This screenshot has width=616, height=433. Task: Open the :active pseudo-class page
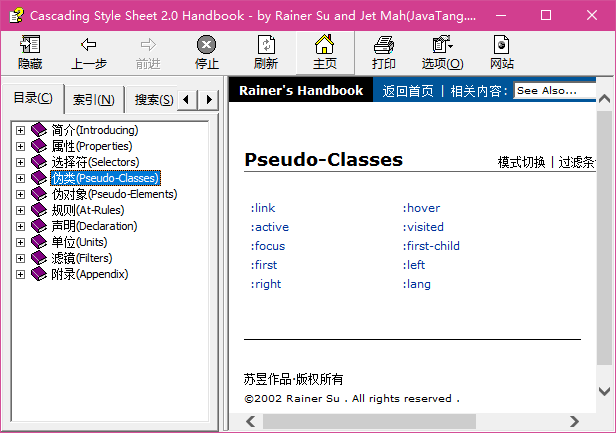pos(270,227)
